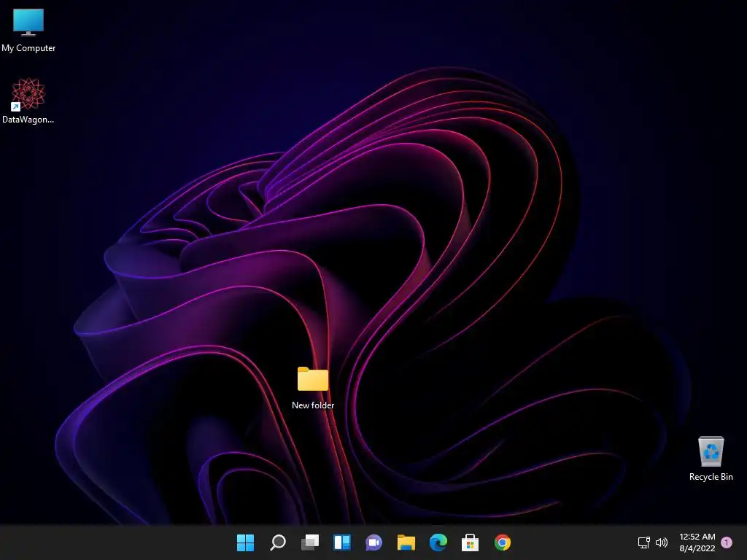747x560 pixels.
Task: Open Microsoft Store from taskbar
Action: click(x=471, y=542)
